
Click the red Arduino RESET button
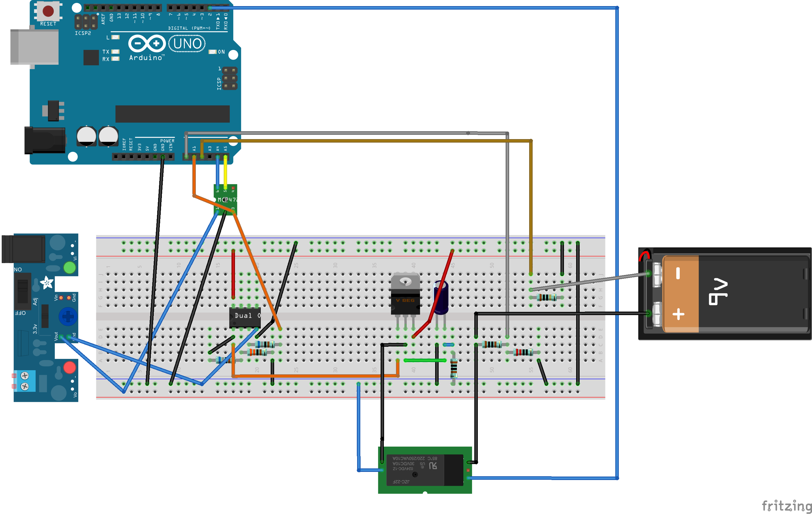coord(48,11)
